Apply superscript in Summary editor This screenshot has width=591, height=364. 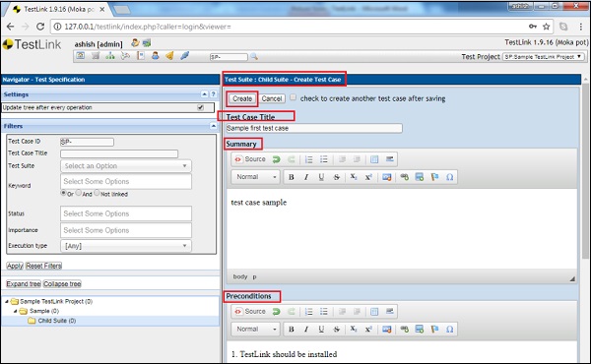pos(368,177)
